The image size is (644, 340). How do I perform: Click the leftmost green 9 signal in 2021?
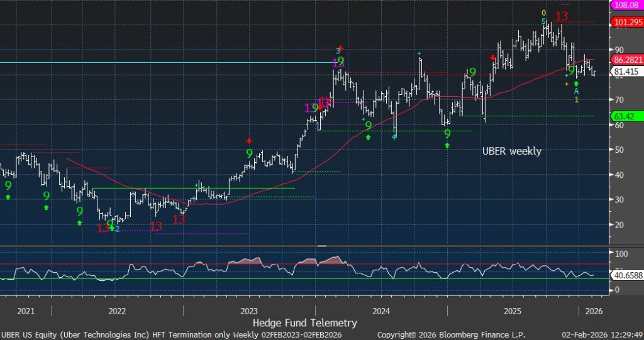click(x=8, y=185)
